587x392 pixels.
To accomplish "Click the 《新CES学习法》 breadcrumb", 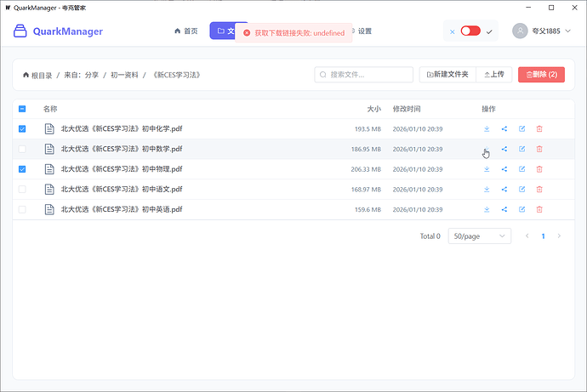I will click(177, 75).
